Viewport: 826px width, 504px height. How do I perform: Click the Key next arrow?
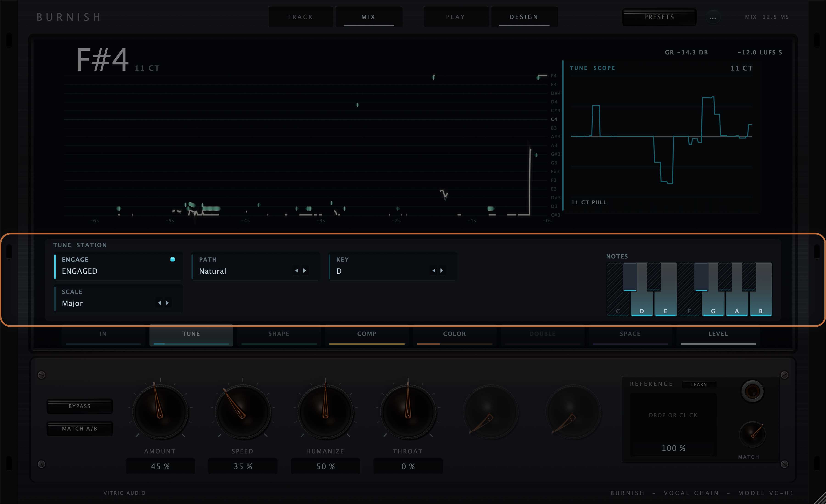coord(442,270)
